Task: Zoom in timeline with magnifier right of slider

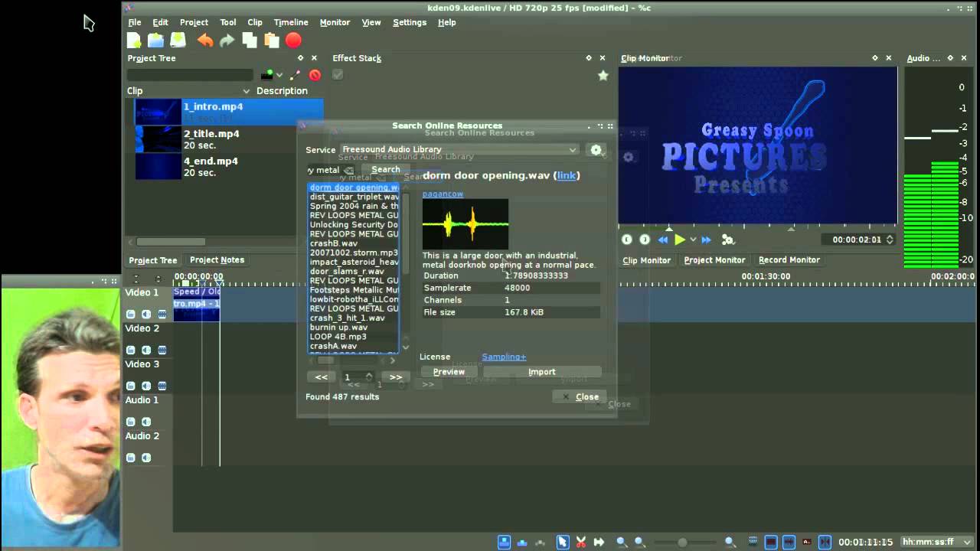Action: click(730, 542)
